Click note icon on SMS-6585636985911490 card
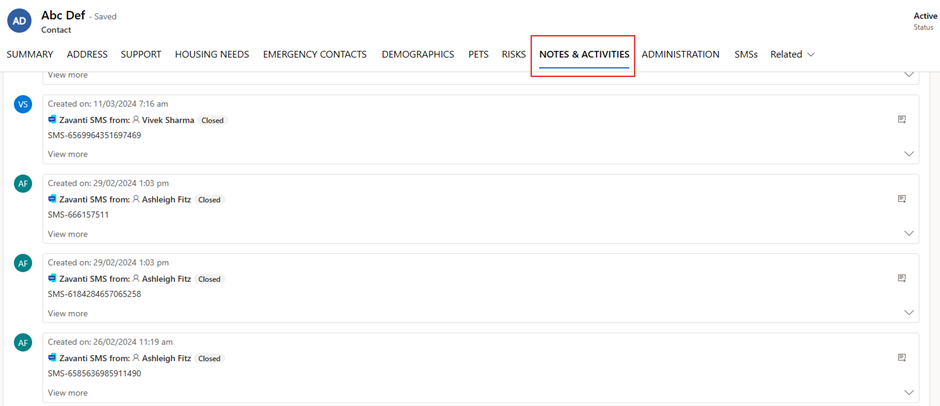Screen dimensions: 940x406 [x=901, y=357]
